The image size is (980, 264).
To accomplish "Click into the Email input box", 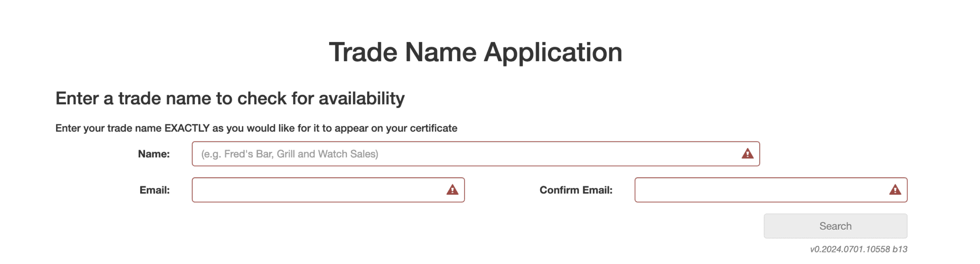I will (316, 190).
